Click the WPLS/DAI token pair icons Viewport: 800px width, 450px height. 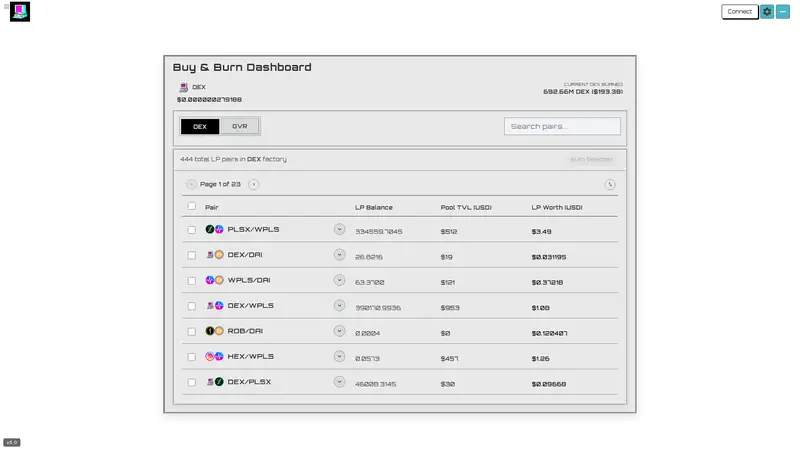(214, 280)
